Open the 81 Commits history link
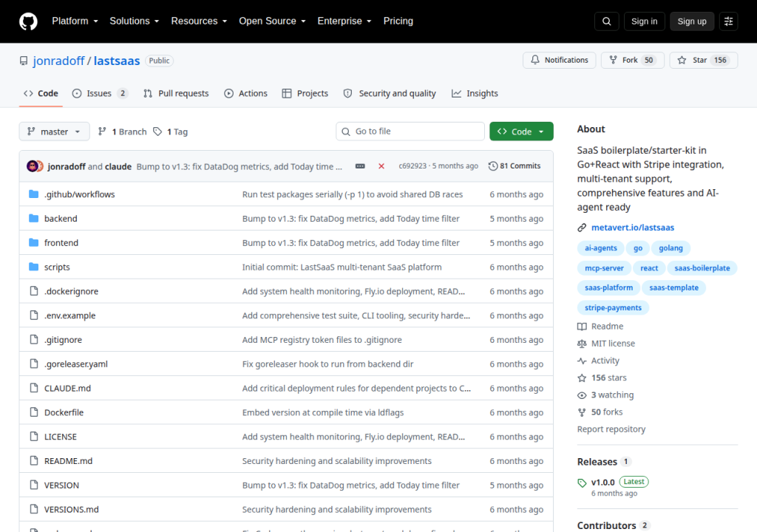The width and height of the screenshot is (757, 532). (x=515, y=166)
